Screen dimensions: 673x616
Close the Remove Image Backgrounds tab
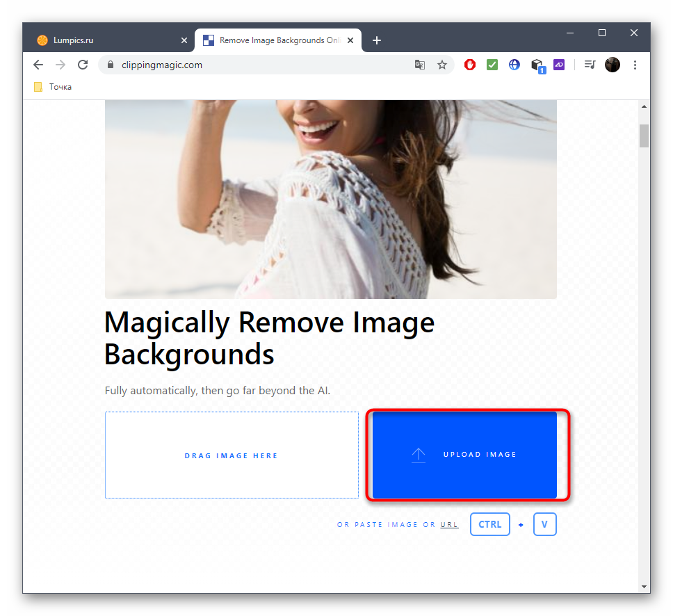pos(350,40)
